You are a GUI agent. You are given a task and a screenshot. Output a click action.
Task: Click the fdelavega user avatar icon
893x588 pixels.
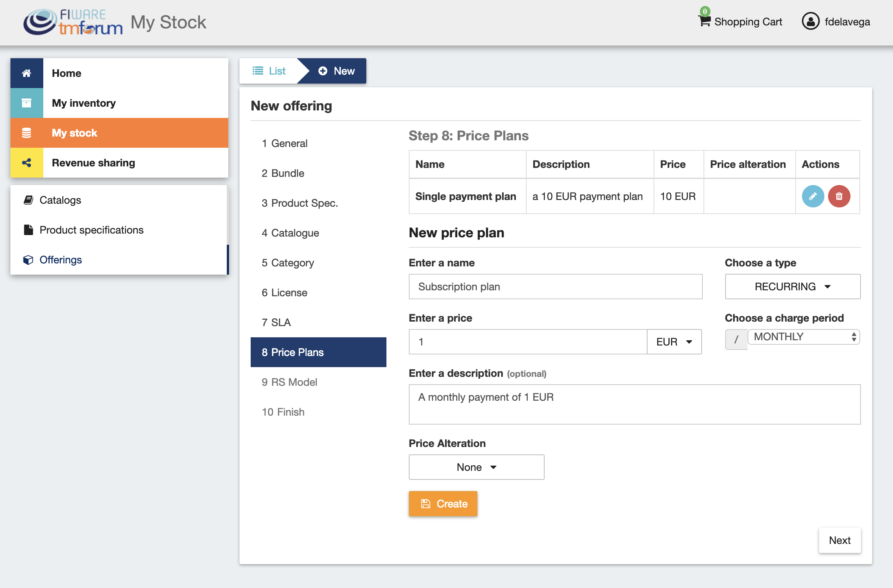tap(811, 21)
